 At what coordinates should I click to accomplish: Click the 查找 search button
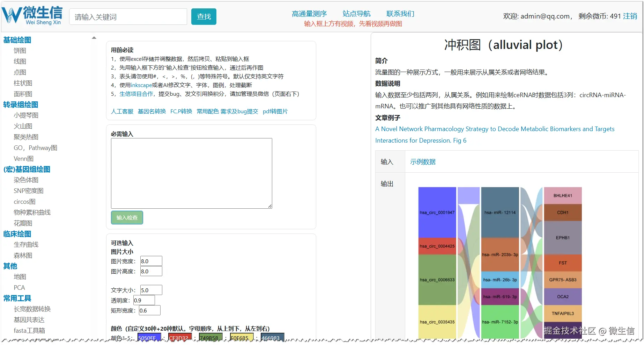[204, 17]
